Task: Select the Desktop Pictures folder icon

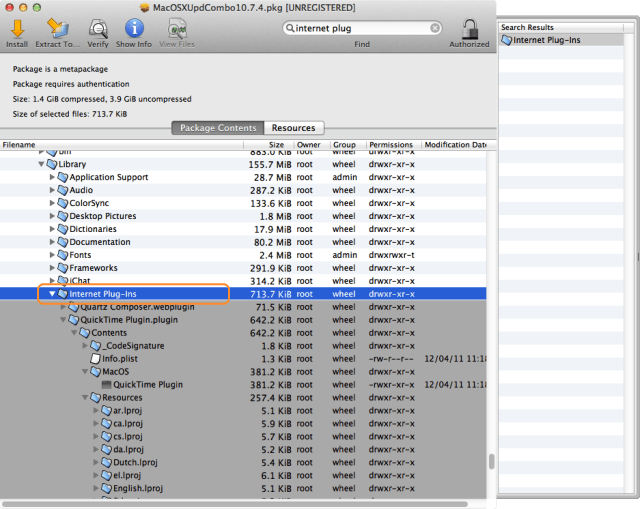Action: coord(62,216)
